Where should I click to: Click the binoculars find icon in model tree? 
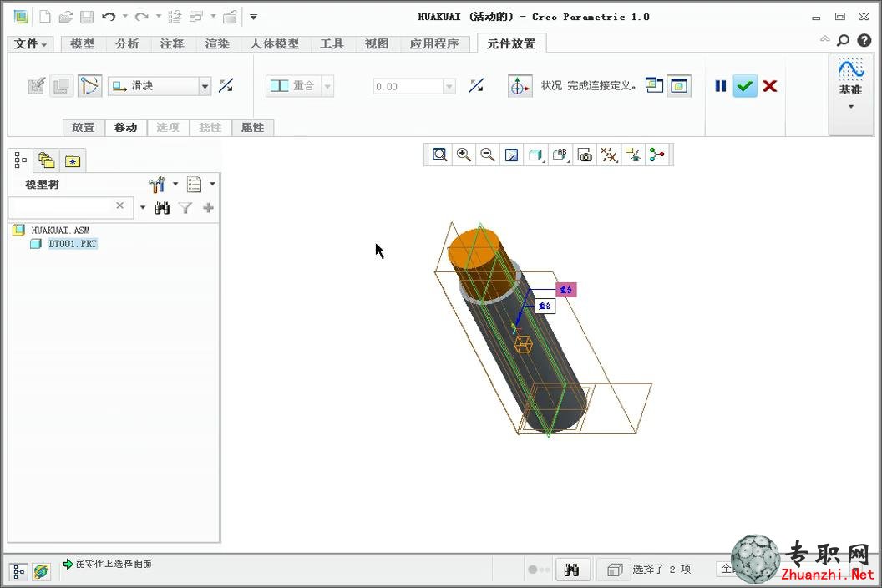pyautogui.click(x=163, y=208)
